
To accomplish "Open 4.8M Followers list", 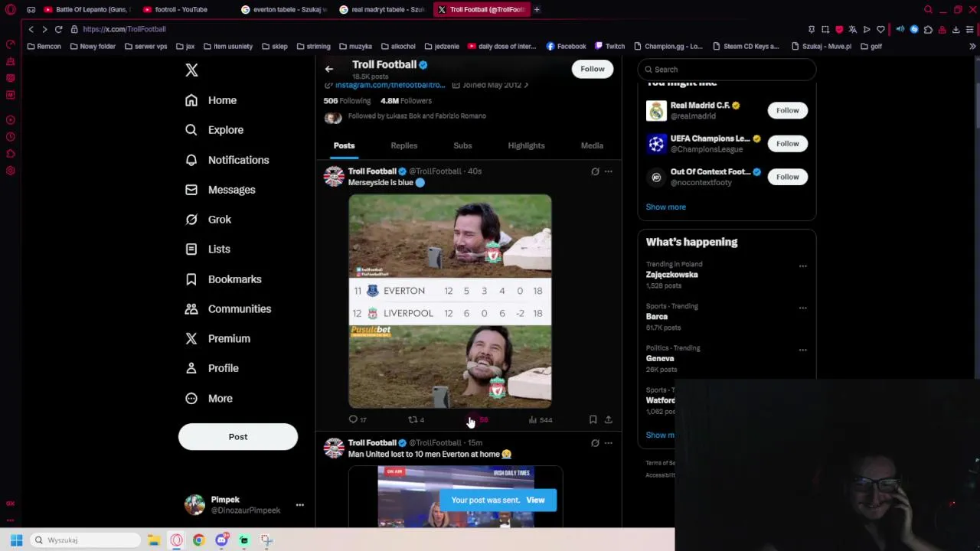I will (x=406, y=101).
